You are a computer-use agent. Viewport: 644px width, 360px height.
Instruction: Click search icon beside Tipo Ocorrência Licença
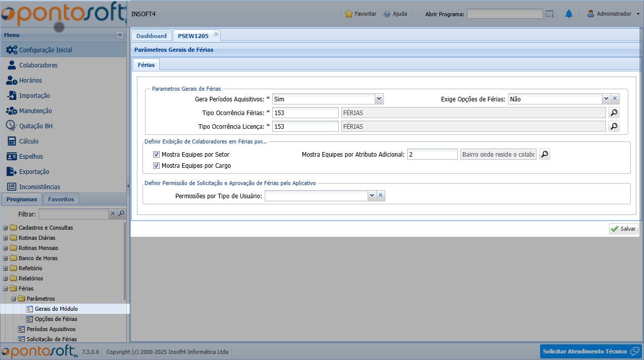614,126
